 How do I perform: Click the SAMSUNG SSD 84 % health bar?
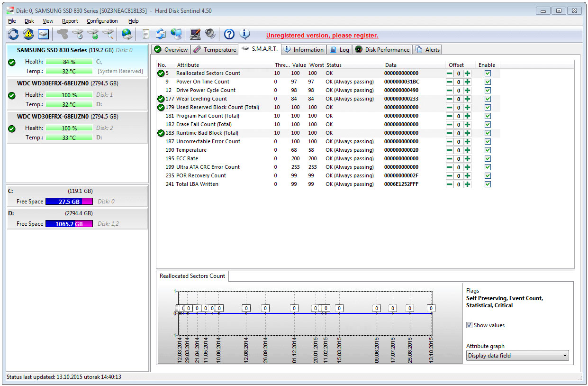69,62
